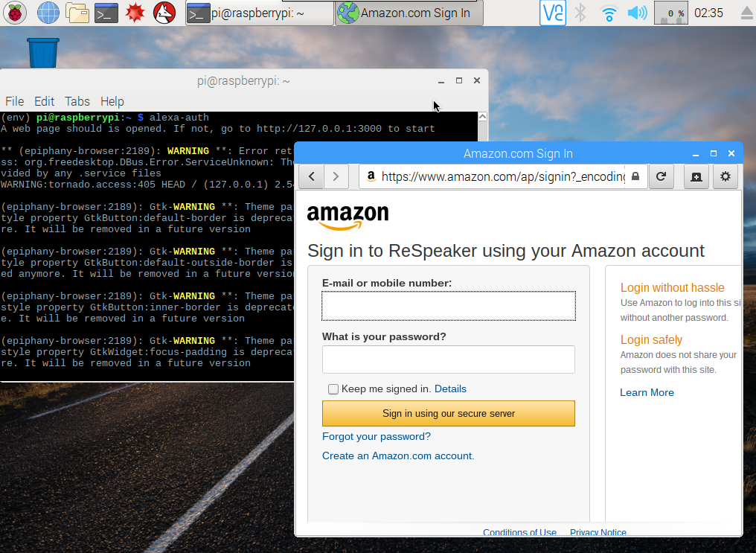Open the Learn More link
The height and width of the screenshot is (553, 756).
(x=647, y=392)
